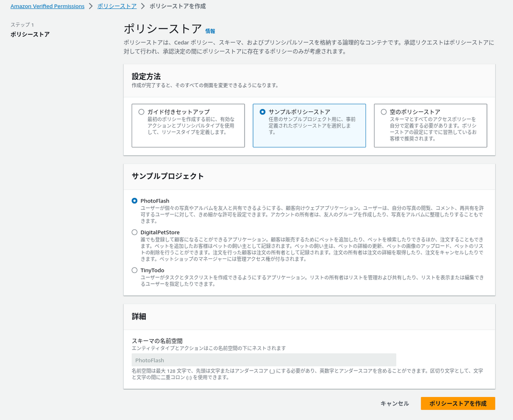Choose the DigitalPetStore sample project
This screenshot has width=513, height=420.
click(135, 232)
